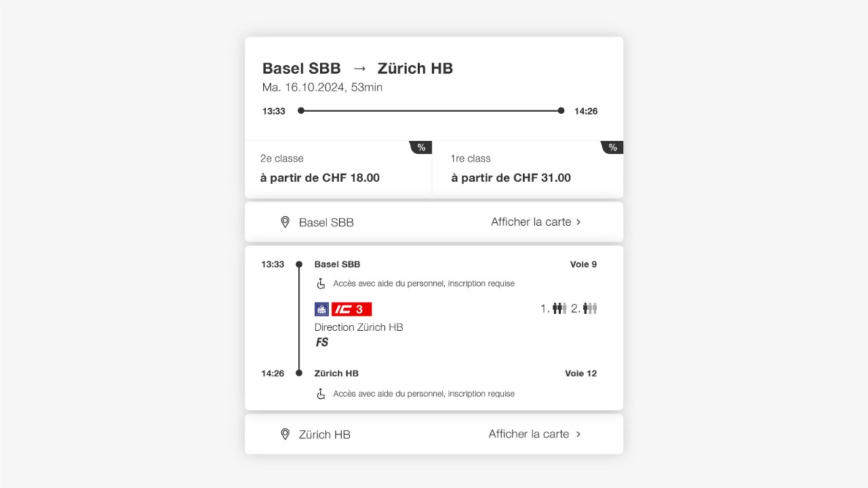Select the 2e classe fare from CHF 18.00

(338, 169)
